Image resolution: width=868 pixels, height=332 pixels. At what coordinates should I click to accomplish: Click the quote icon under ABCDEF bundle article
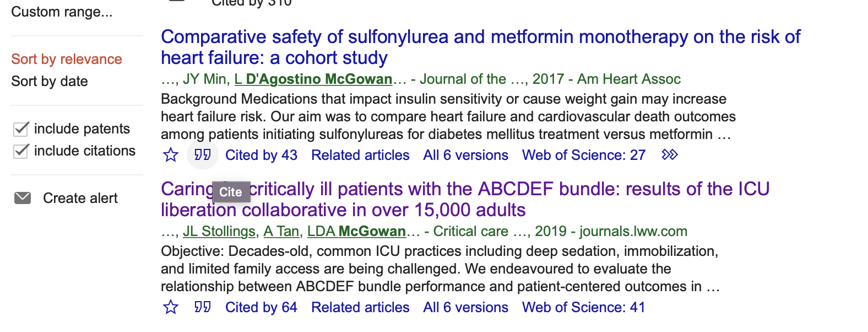click(203, 307)
